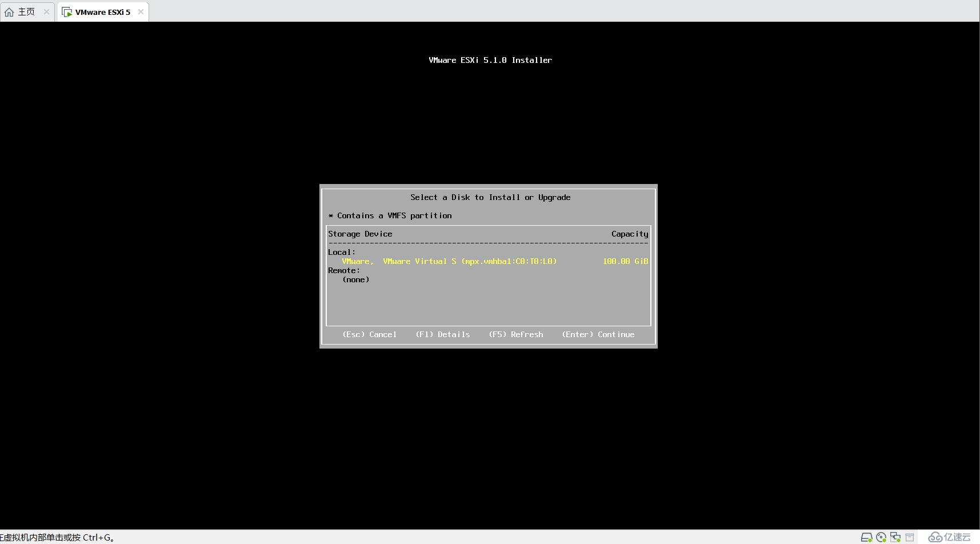The width and height of the screenshot is (980, 544).
Task: Click the VMware ESXi 5.1.0 Installer heading
Action: 490,60
